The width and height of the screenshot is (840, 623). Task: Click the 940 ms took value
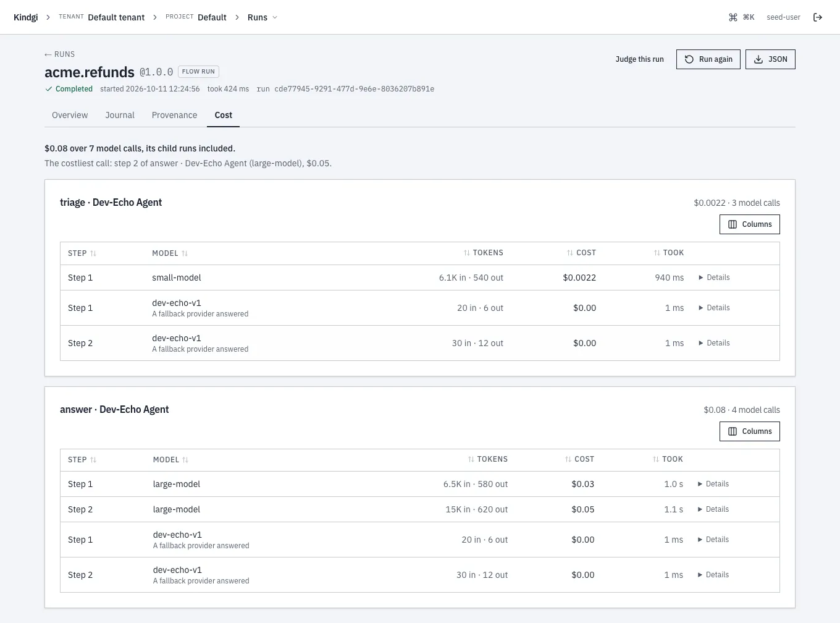(x=670, y=278)
